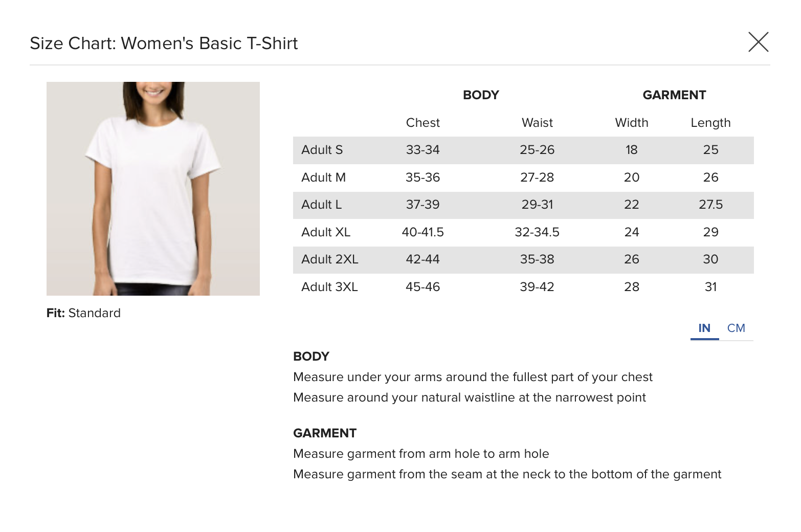Close the size chart dialog
801x532 pixels.
click(x=758, y=42)
